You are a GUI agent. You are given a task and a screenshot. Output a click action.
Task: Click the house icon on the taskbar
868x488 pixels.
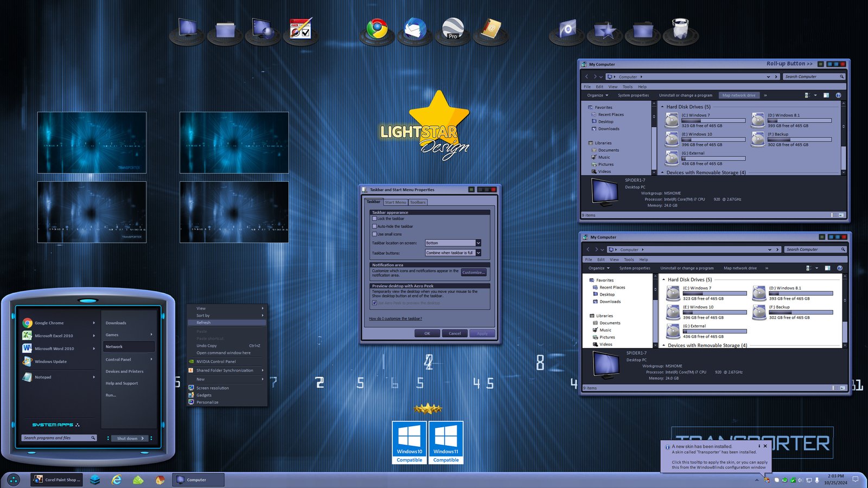[x=159, y=480]
